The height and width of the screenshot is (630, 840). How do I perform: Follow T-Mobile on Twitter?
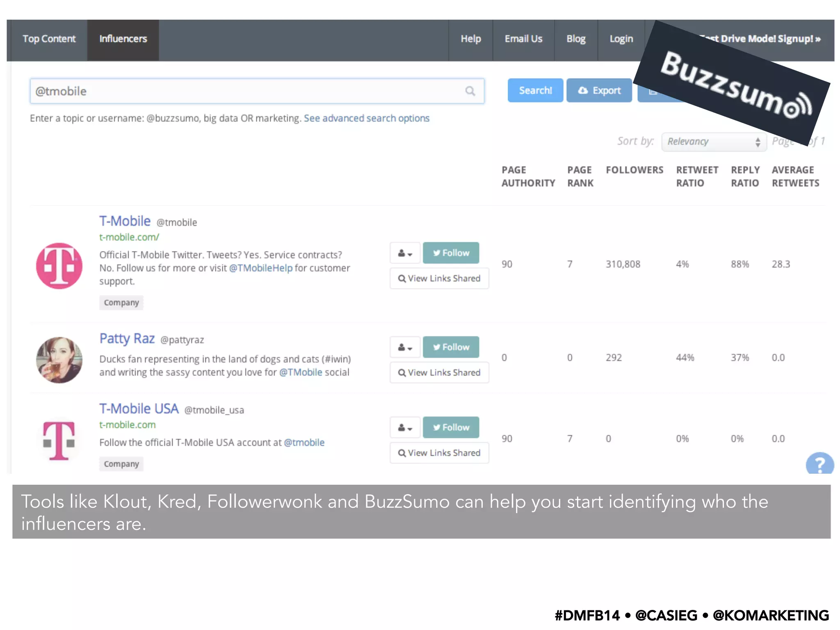point(451,253)
